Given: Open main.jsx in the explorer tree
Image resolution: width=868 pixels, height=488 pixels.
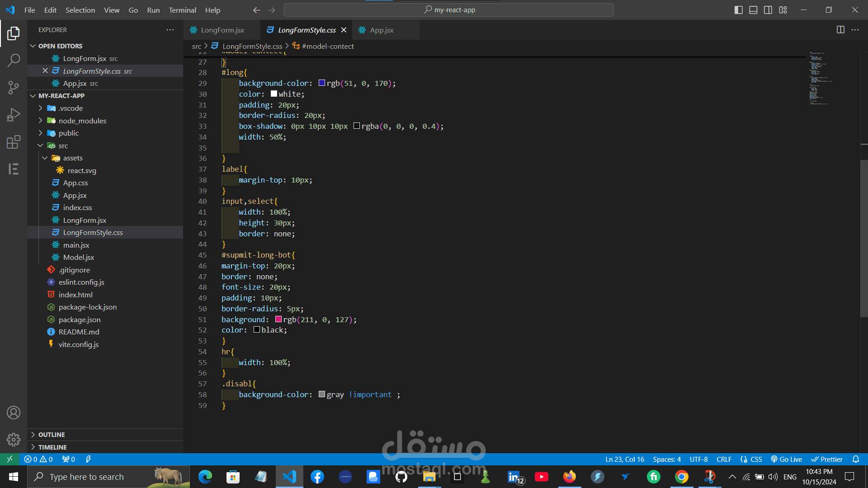Looking at the screenshot, I should pyautogui.click(x=76, y=245).
